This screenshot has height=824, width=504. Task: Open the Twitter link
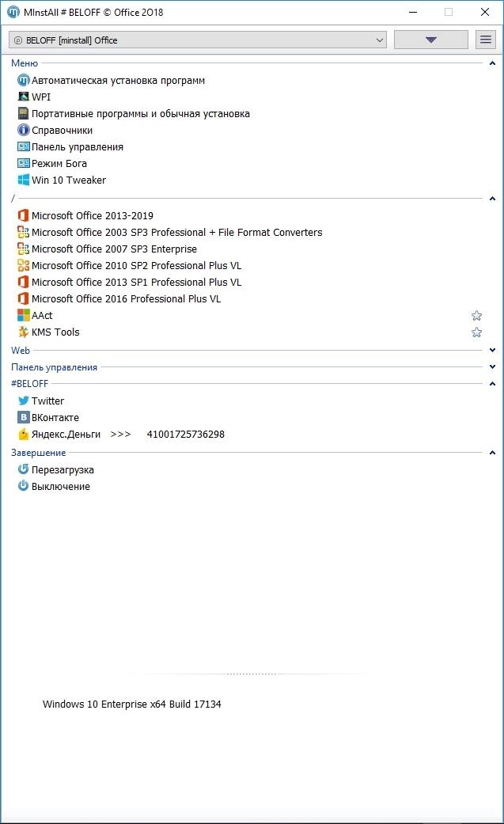[47, 401]
